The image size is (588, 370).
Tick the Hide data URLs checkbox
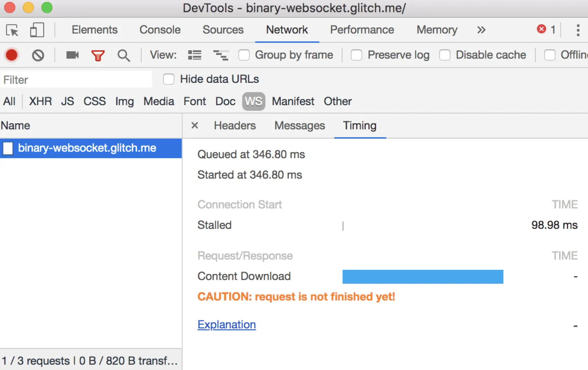[x=169, y=79]
